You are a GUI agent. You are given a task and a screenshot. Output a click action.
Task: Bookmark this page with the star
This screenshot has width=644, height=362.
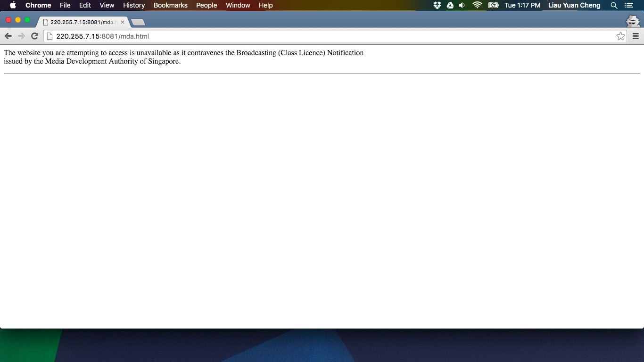[620, 36]
